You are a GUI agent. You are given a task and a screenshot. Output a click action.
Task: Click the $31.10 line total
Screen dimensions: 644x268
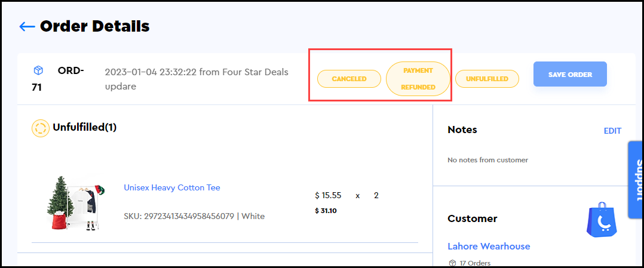coord(326,210)
